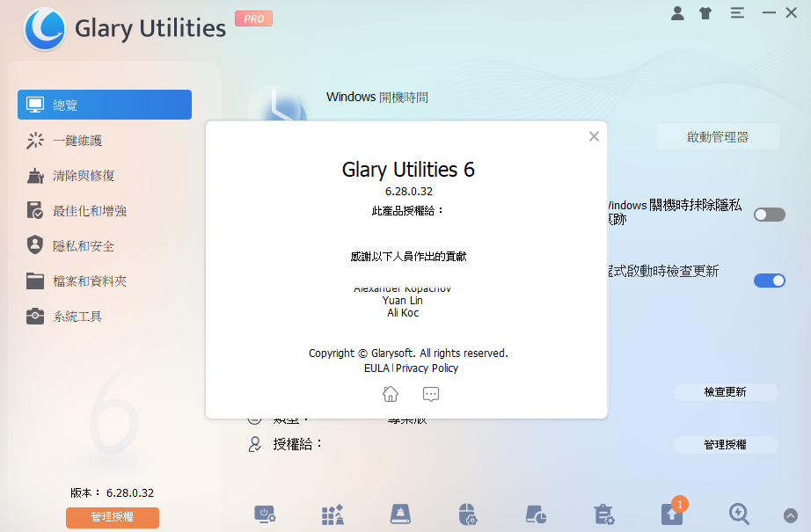Screen dimensions: 811x532
Task: Click the Glary Utilities 6 dialog title
Action: 408,170
